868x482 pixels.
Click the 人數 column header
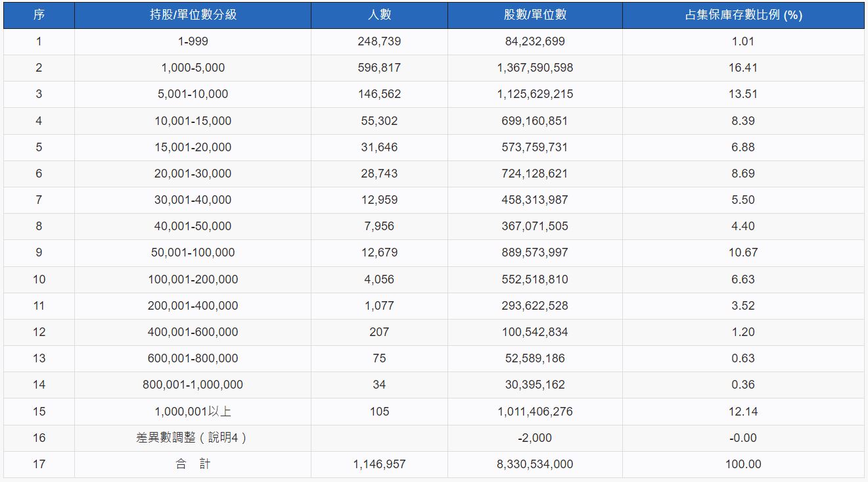click(x=379, y=15)
